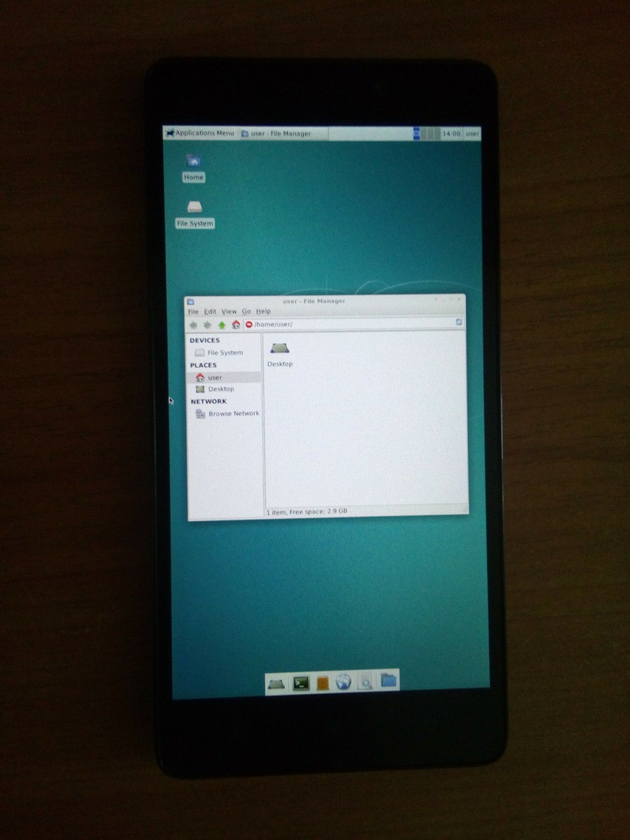The image size is (630, 840).
Task: Open the magnifier search icon in dock
Action: click(x=366, y=682)
